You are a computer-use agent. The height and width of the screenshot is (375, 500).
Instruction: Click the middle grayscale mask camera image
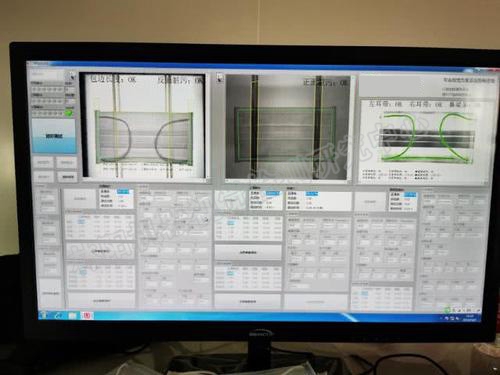coord(287,127)
